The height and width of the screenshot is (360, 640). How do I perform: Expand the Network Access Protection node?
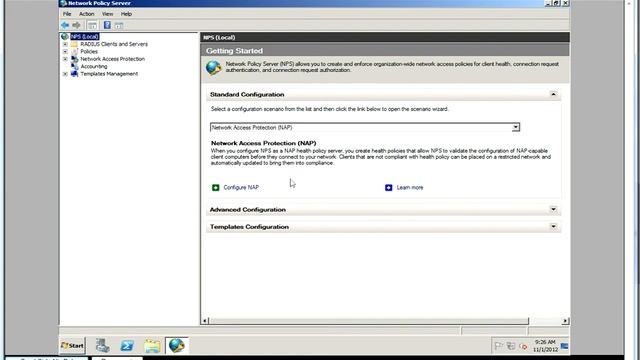65,59
